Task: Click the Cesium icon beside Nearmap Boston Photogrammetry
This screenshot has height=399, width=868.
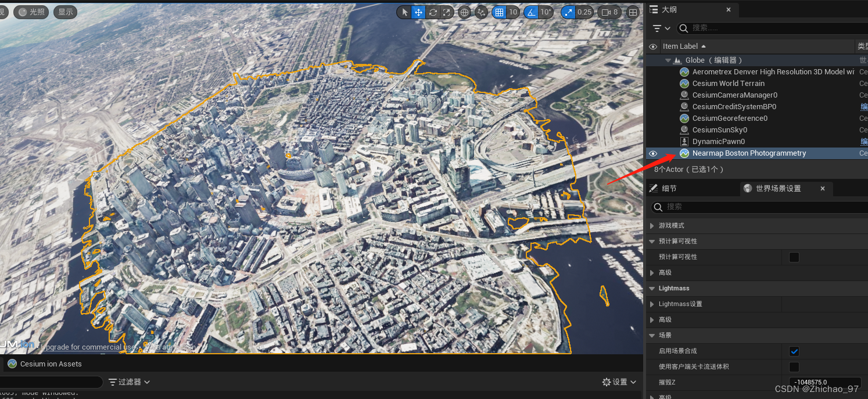Action: 684,153
